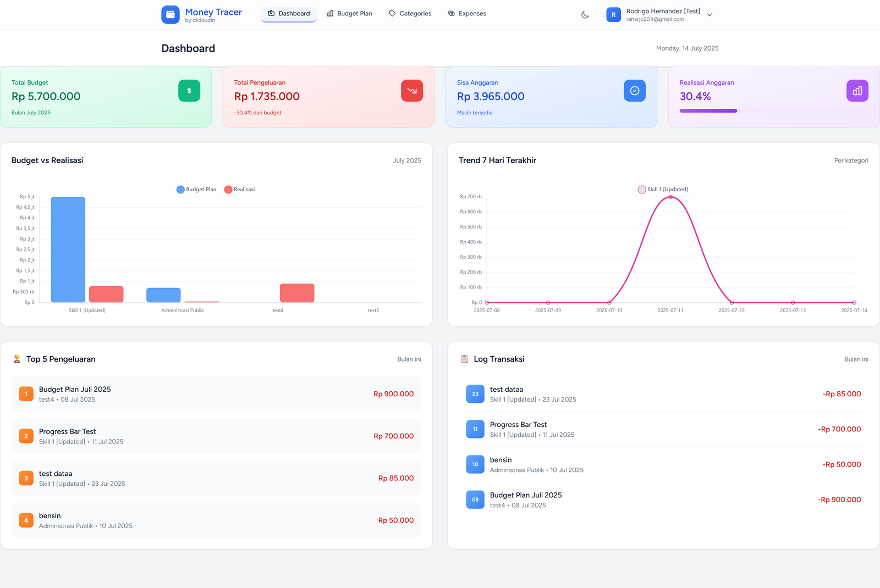
Task: Click the peak data point on 2025-07-11
Action: tap(670, 197)
